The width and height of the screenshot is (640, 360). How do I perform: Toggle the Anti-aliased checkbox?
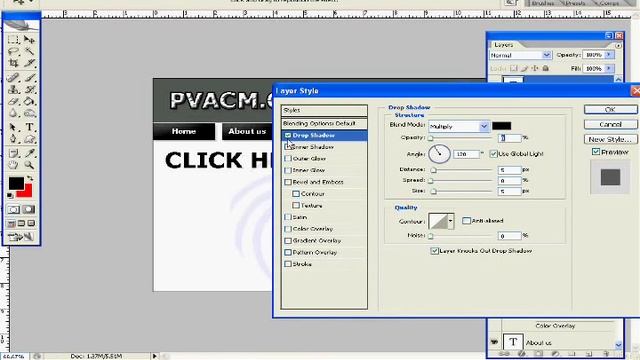tap(466, 220)
